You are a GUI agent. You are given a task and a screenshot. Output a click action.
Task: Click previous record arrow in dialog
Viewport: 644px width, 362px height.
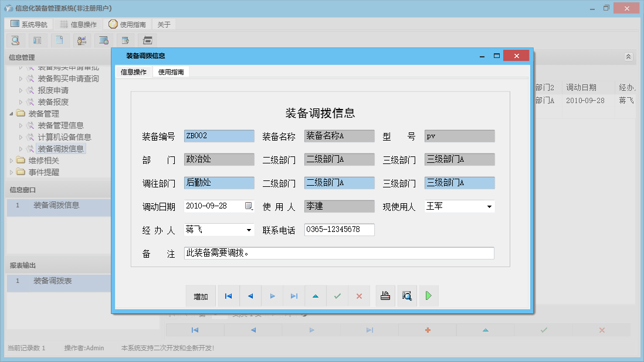(x=250, y=296)
